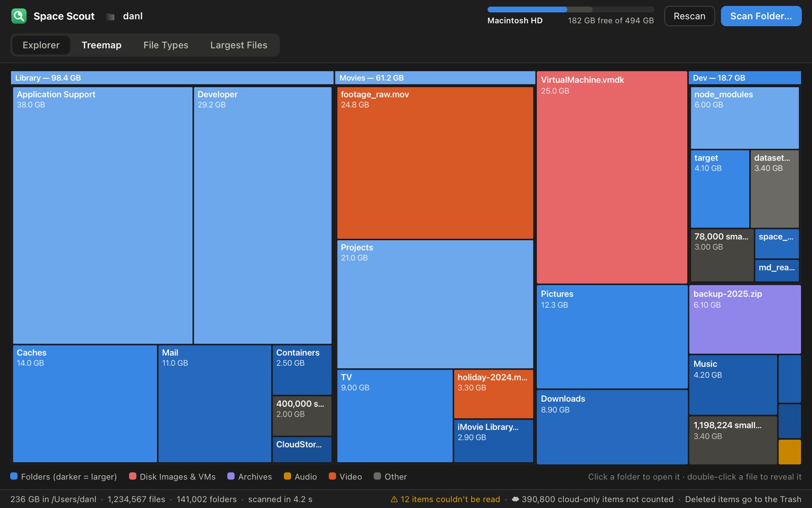The image size is (812, 508).
Task: Select the Containers 2.50 GB tile
Action: [x=302, y=370]
